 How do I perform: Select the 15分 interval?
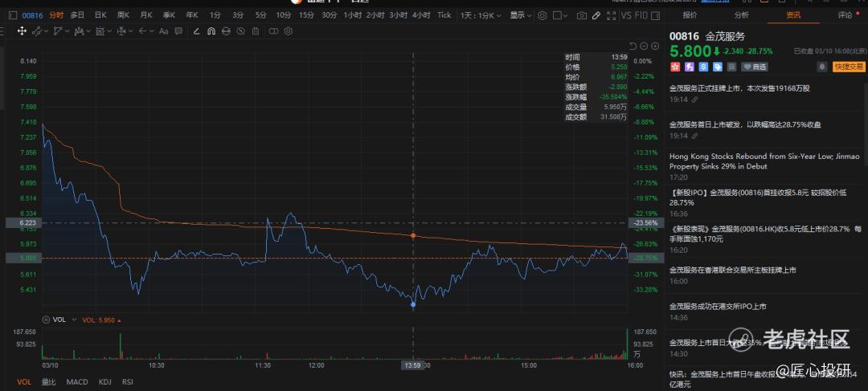point(306,15)
